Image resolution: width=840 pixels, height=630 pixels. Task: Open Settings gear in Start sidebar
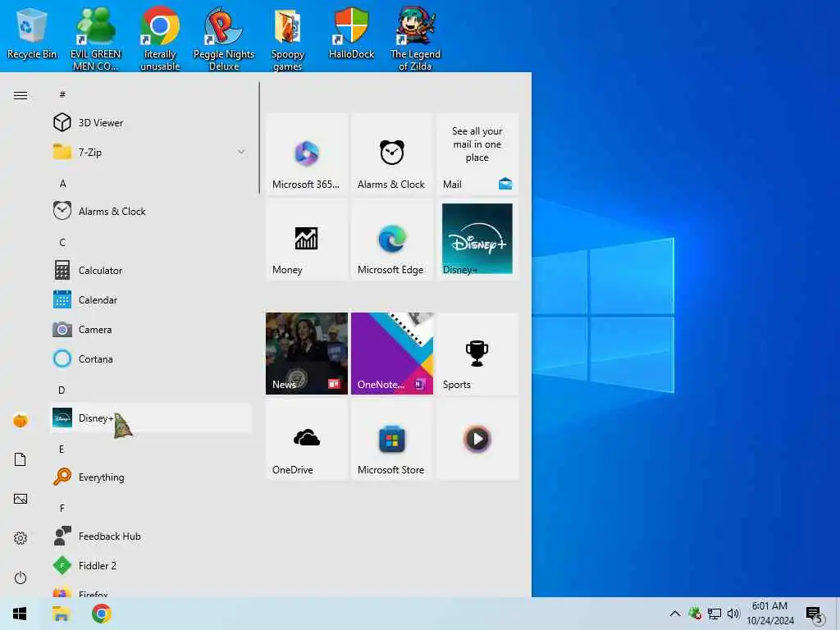pos(21,538)
